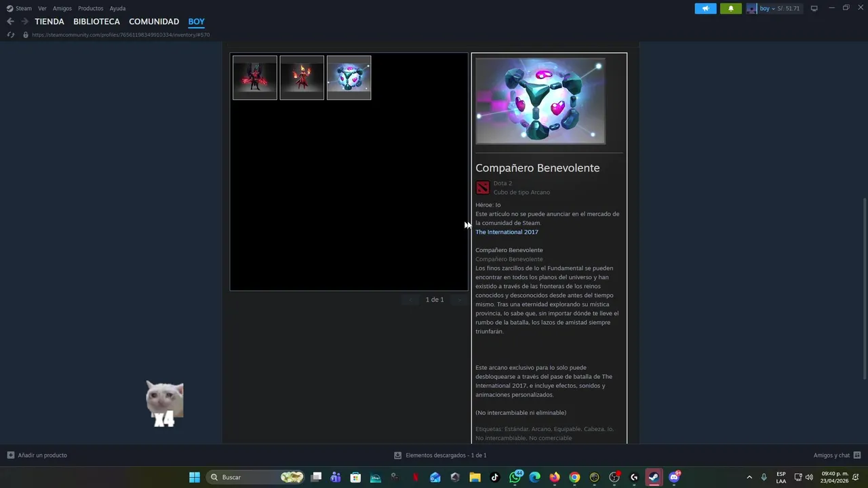868x488 pixels.
Task: Click Añadir un producto
Action: click(37, 455)
